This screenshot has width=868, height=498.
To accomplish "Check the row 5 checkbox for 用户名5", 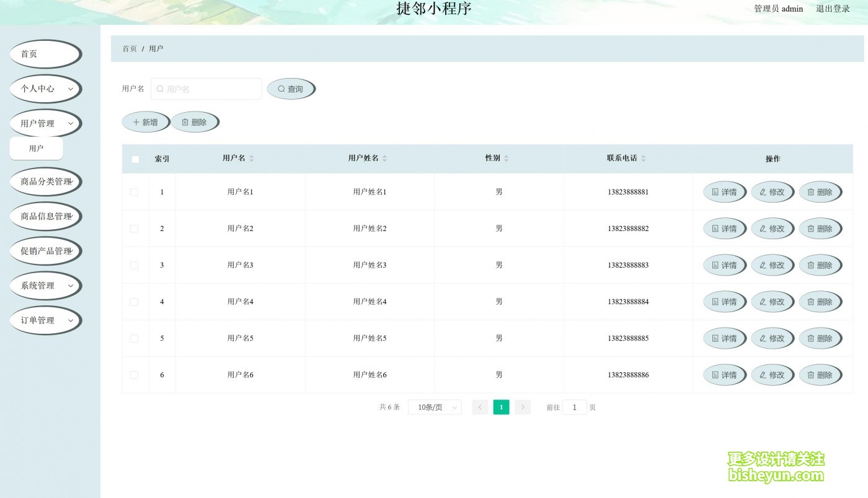I will (134, 338).
